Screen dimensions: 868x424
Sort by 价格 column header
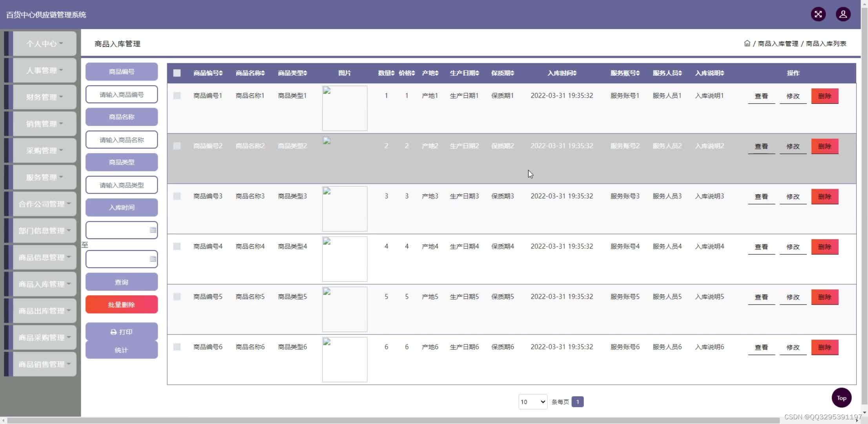tap(407, 73)
